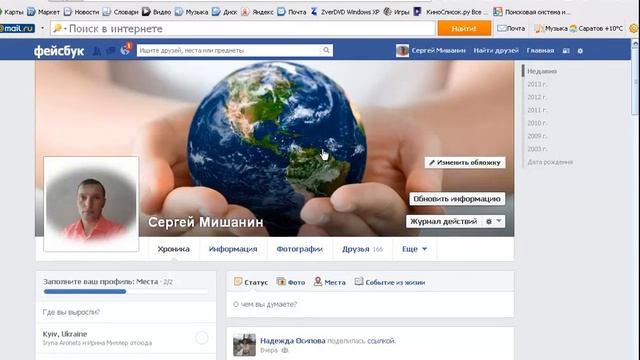
Task: Jump to 2003 г. in timeline
Action: point(537,149)
